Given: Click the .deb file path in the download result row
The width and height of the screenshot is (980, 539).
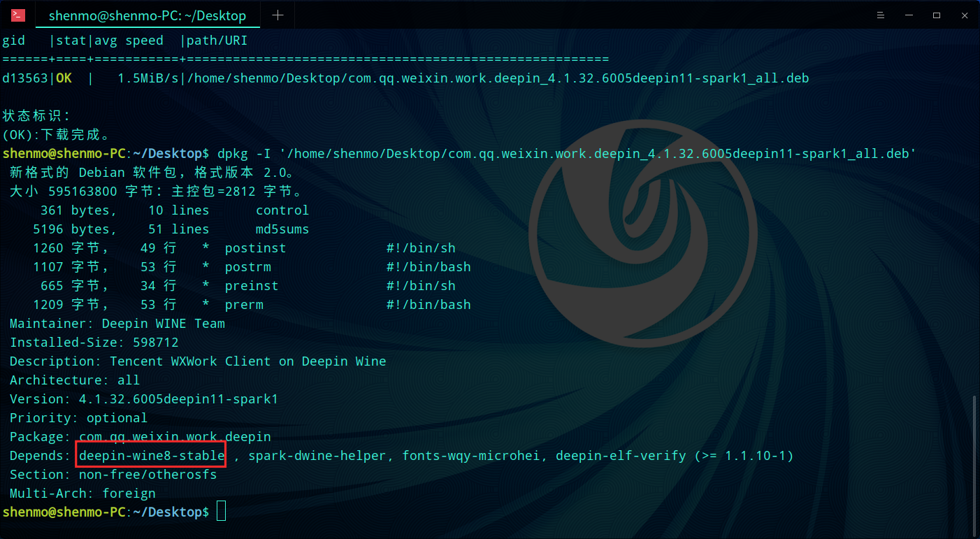Looking at the screenshot, I should pos(498,78).
